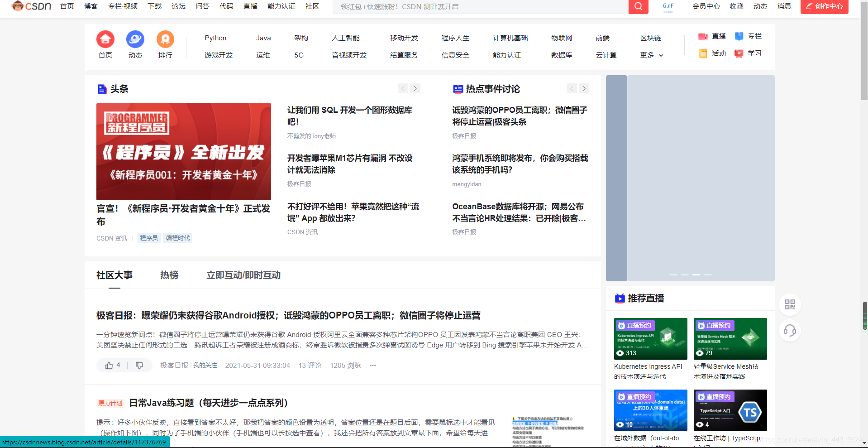Dislike the 极客日报 article with thumbs down

[x=139, y=365]
